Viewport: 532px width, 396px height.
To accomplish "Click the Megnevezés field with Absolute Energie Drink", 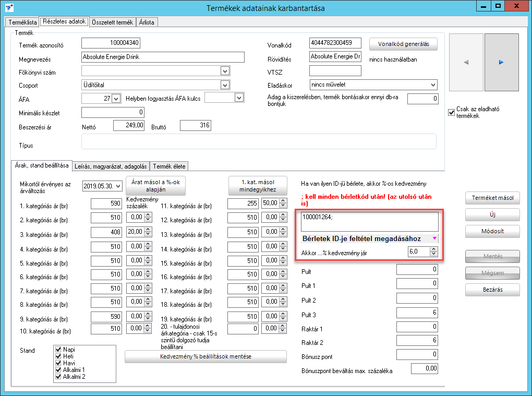I will 163,57.
